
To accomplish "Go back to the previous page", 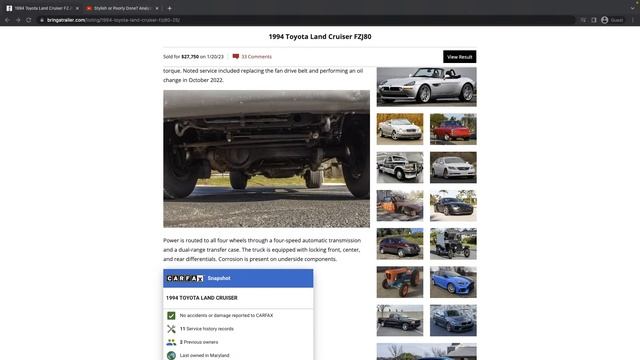I will tap(7, 20).
